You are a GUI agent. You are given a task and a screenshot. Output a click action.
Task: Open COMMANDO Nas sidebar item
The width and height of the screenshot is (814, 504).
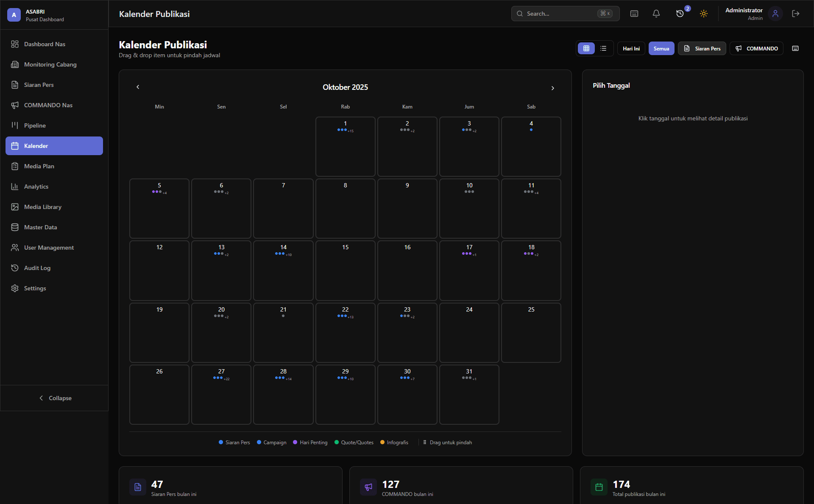54,105
